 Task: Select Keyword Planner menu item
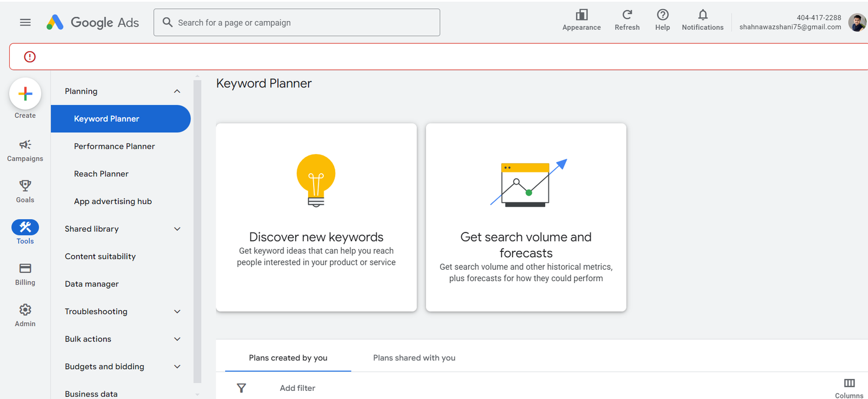[x=120, y=119]
